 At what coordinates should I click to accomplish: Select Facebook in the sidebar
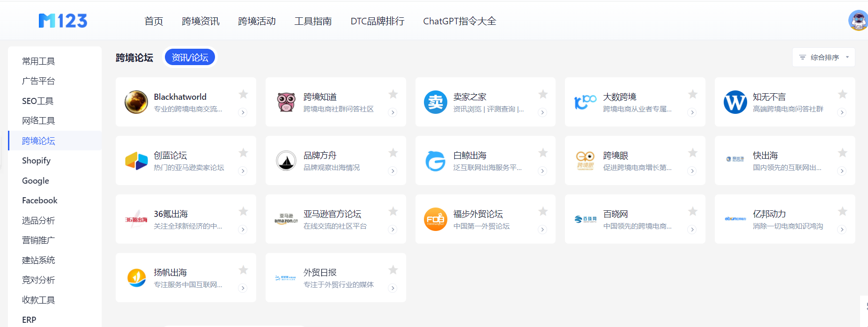click(40, 201)
